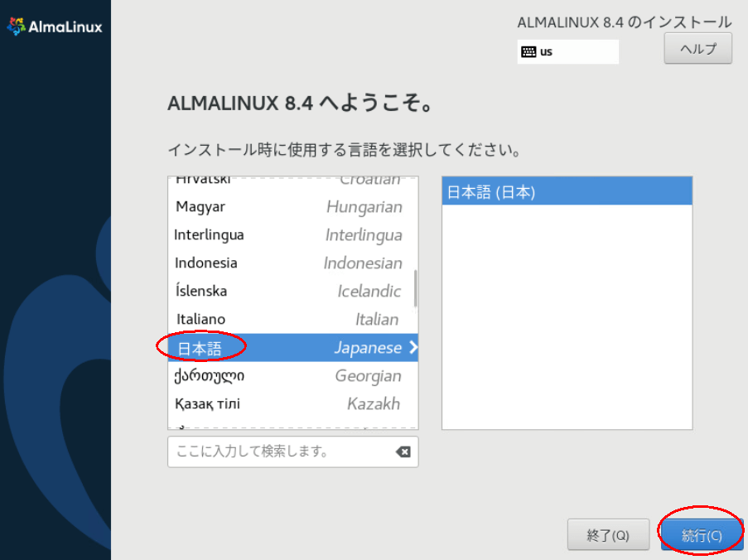
Task: Choose Íslenska (Icelandic) language row
Action: coord(293,291)
